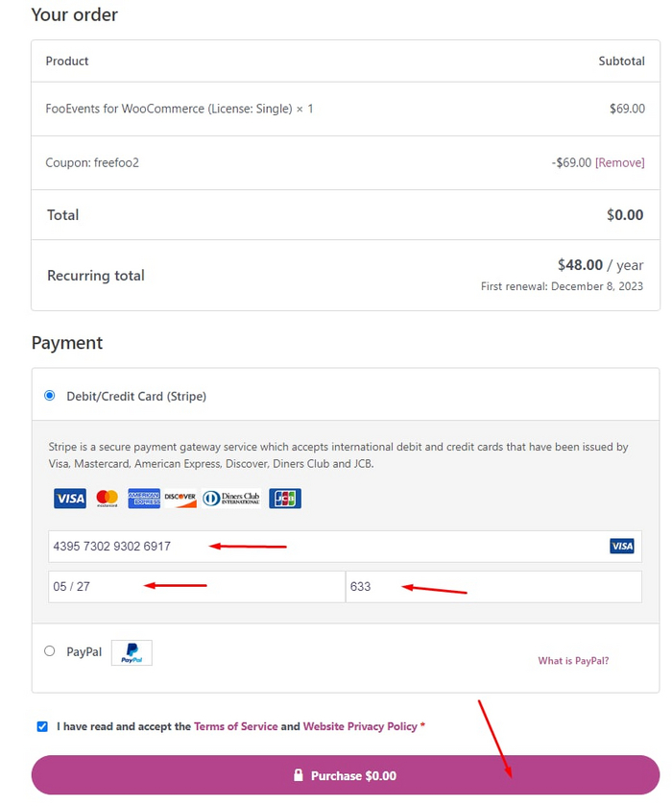Click the PayPal logo icon
Screen dimensions: 672x806
[x=132, y=653]
